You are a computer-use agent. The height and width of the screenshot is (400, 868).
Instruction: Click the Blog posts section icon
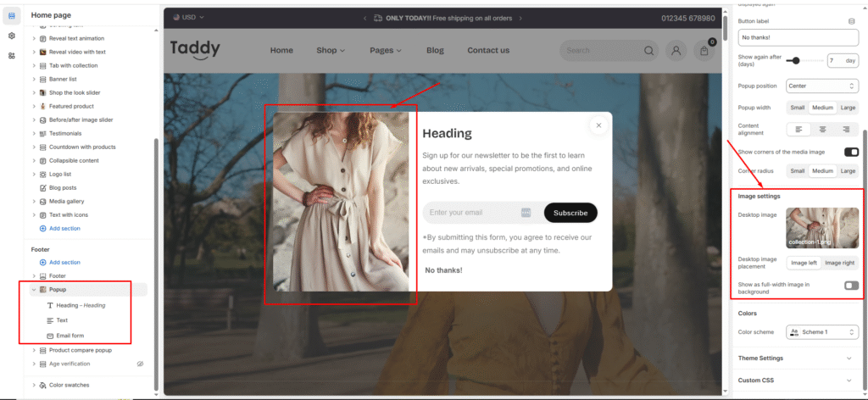(x=42, y=187)
